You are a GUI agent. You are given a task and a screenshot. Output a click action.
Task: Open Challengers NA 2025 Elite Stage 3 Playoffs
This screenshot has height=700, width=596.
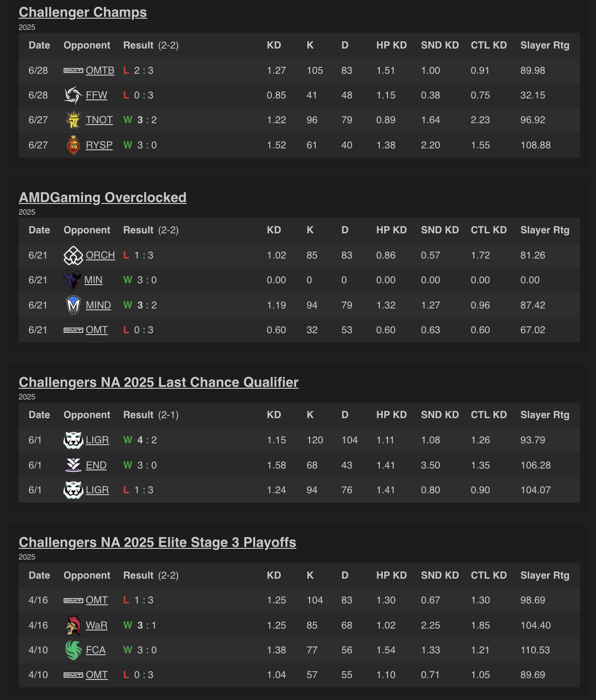point(158,542)
